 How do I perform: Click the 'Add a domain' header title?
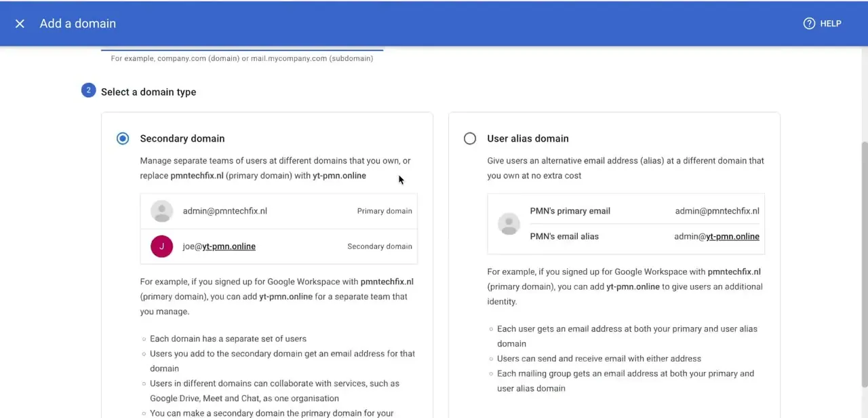(78, 24)
